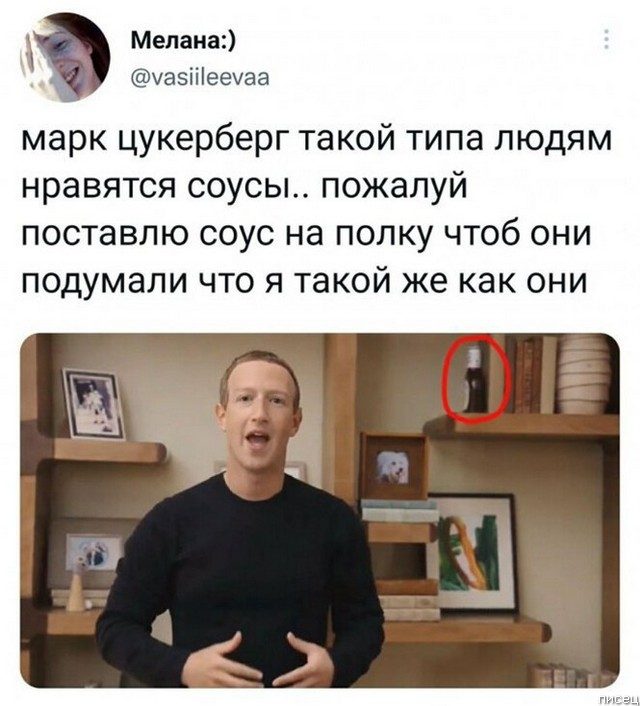This screenshot has height=706, width=640.
Task: Click the @vasiileevaa handle
Action: click(200, 77)
